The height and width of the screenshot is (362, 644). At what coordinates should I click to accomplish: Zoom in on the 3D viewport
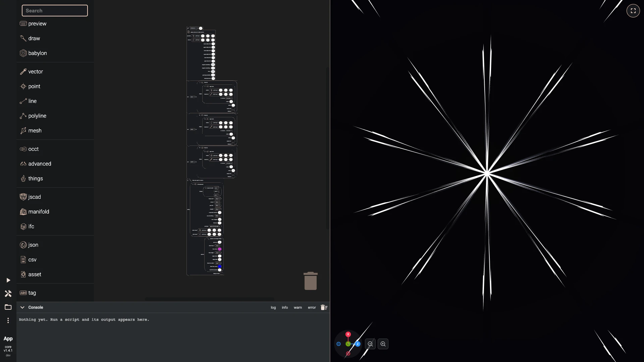tap(383, 344)
